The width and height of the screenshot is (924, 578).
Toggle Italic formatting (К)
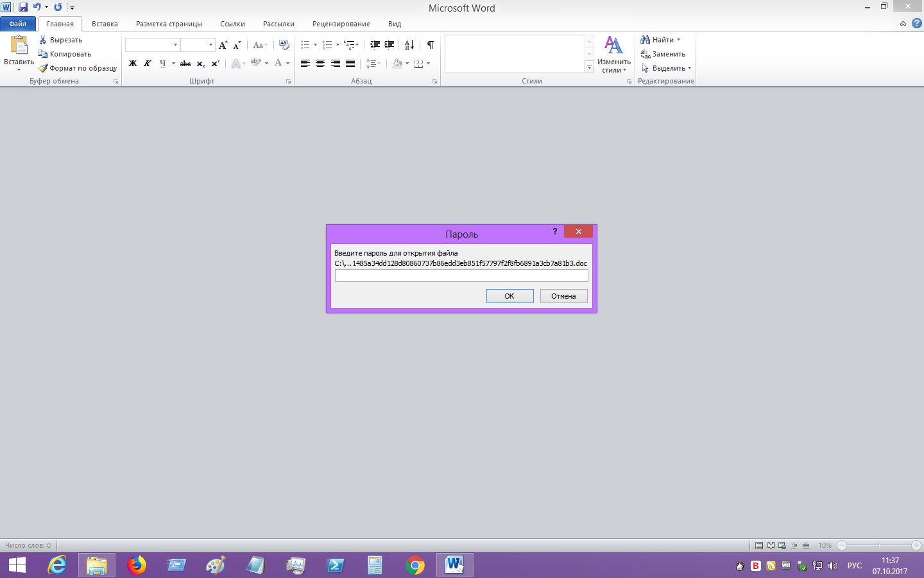click(x=148, y=64)
